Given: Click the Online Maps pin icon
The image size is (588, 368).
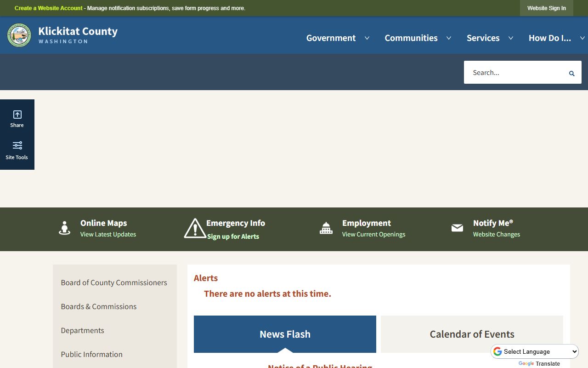Looking at the screenshot, I should [65, 228].
